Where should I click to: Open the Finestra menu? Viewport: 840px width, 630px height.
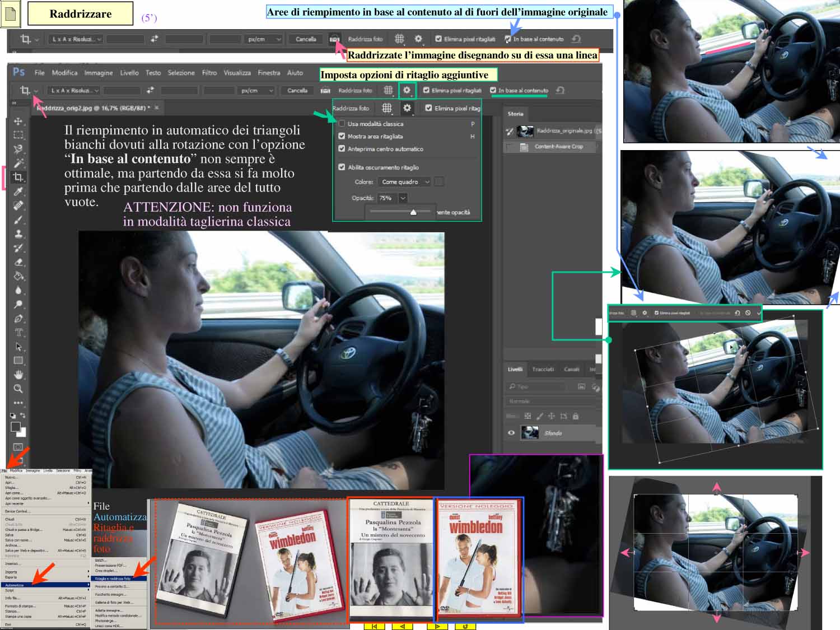click(269, 73)
